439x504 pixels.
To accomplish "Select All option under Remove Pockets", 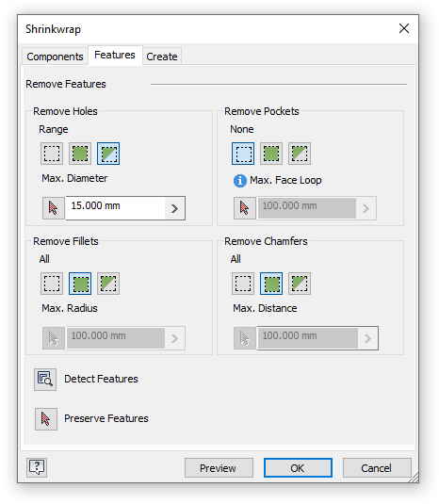I will (x=271, y=154).
